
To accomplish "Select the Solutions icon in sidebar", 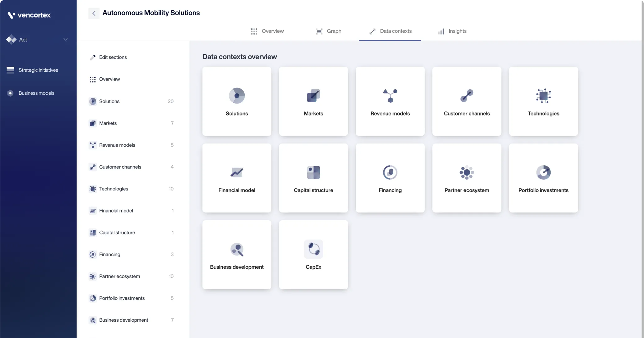I will [x=92, y=101].
